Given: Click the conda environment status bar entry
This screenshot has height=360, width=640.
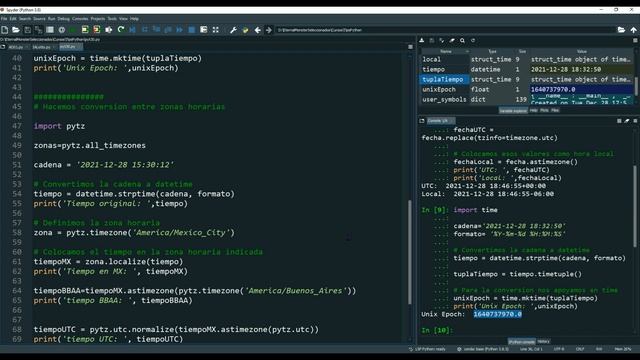Looking at the screenshot, I should (x=483, y=349).
